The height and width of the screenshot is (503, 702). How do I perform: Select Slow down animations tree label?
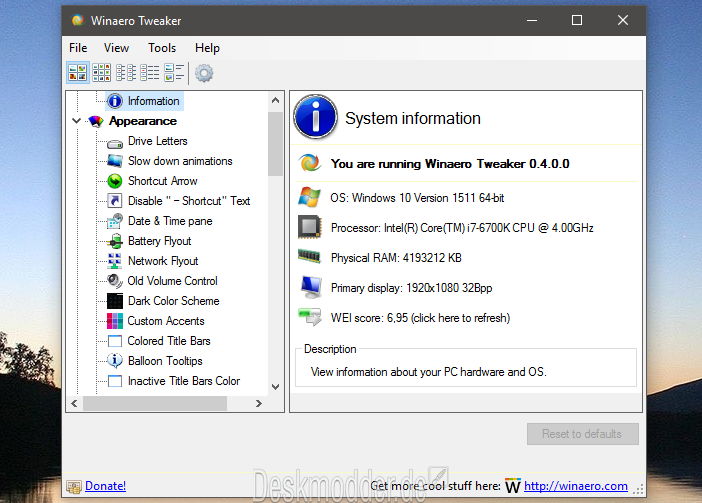[180, 161]
